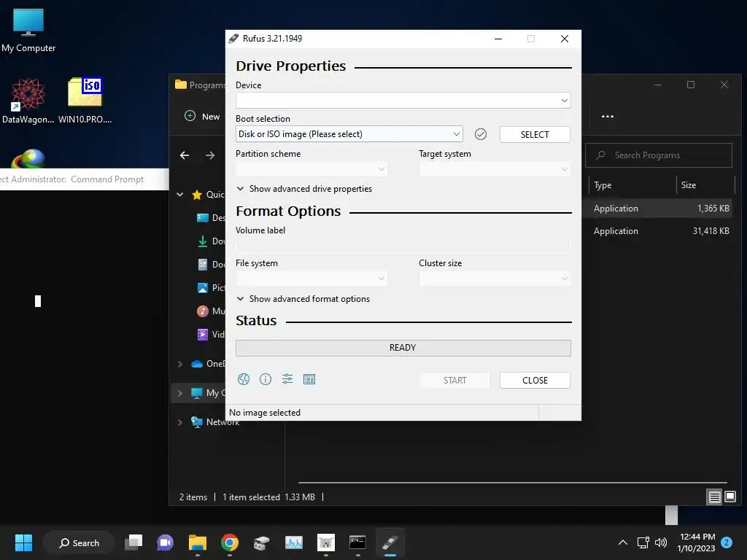
Task: Open the Target system dropdown
Action: [495, 169]
